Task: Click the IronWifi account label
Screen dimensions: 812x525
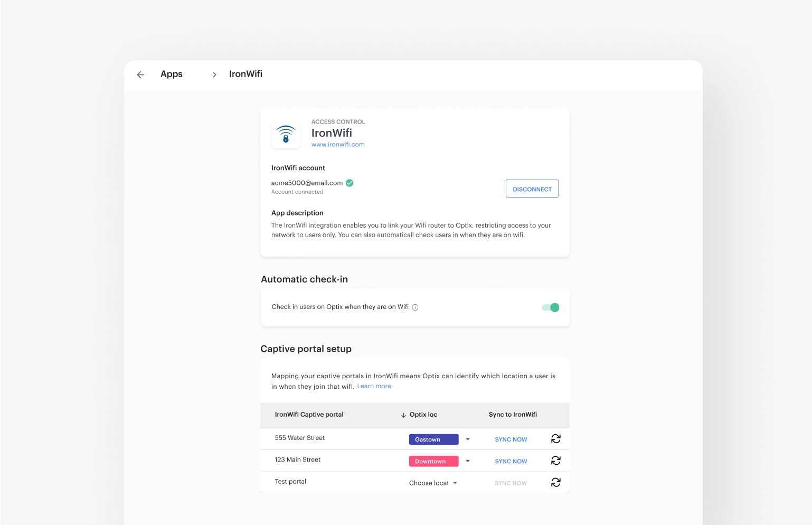Action: [298, 168]
